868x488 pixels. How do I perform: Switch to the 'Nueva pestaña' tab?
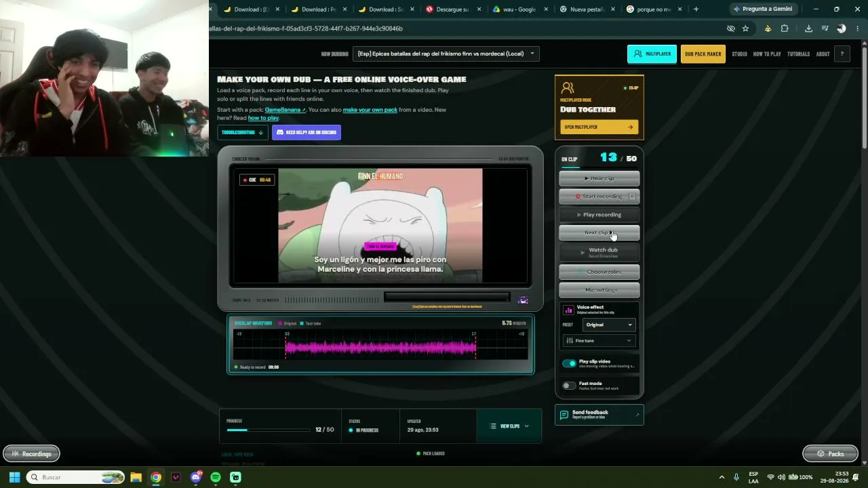[x=587, y=9]
